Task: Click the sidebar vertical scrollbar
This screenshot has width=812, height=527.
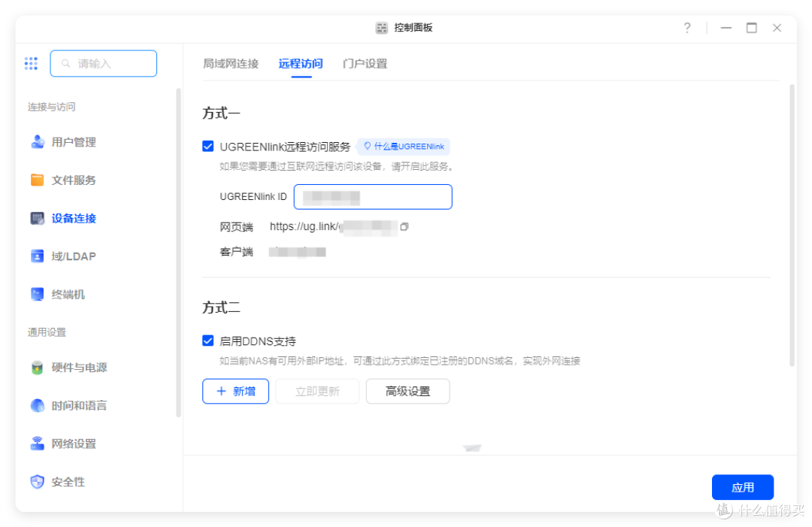Action: (x=179, y=253)
